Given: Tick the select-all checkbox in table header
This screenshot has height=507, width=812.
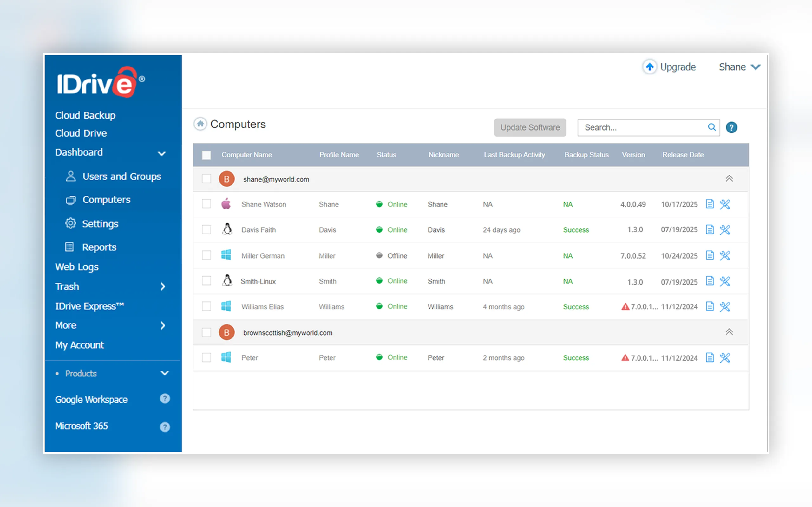Looking at the screenshot, I should tap(206, 155).
